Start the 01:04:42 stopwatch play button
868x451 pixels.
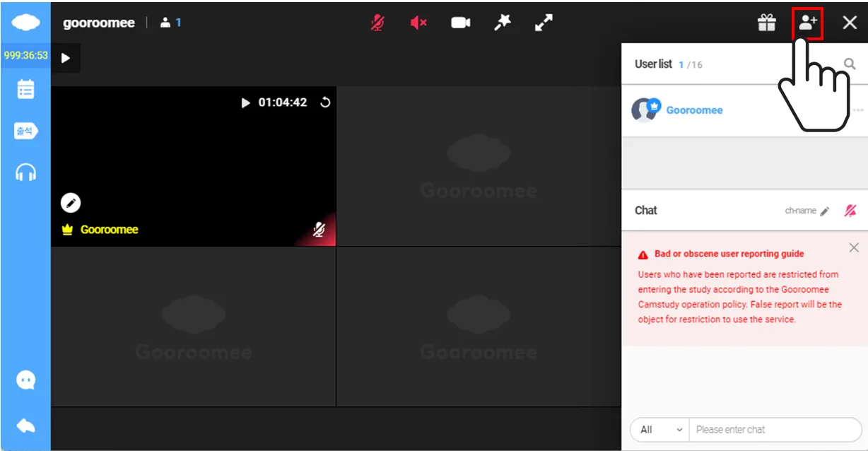pos(245,102)
